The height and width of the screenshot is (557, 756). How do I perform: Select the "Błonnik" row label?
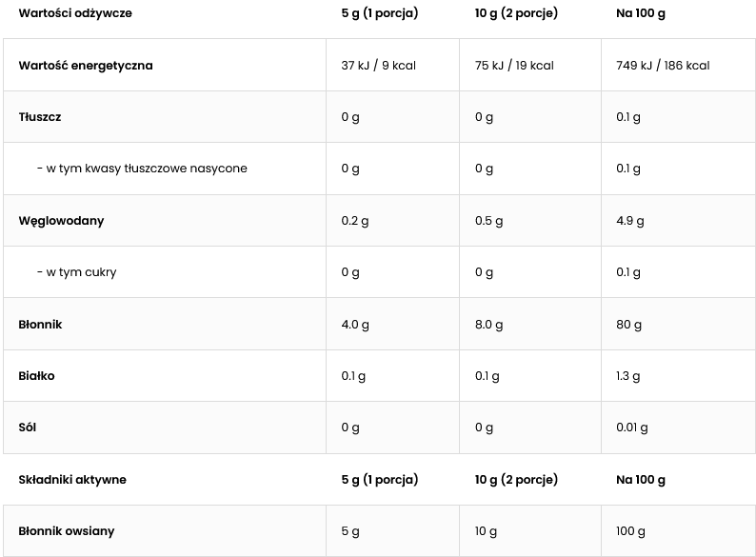point(40,325)
